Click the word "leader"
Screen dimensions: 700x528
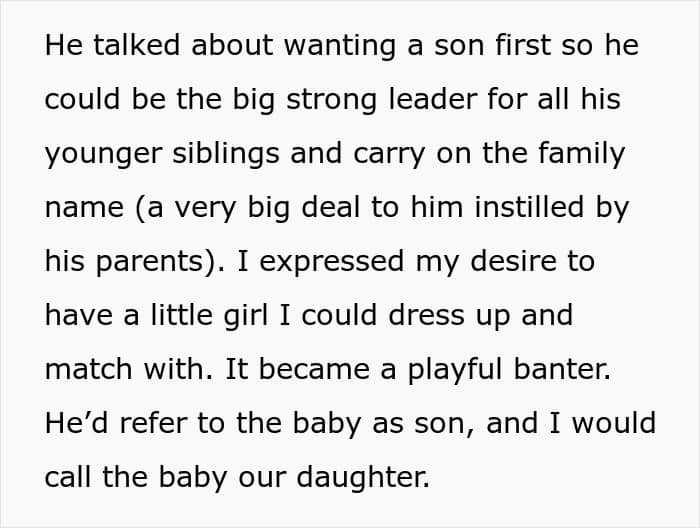pyautogui.click(x=433, y=99)
